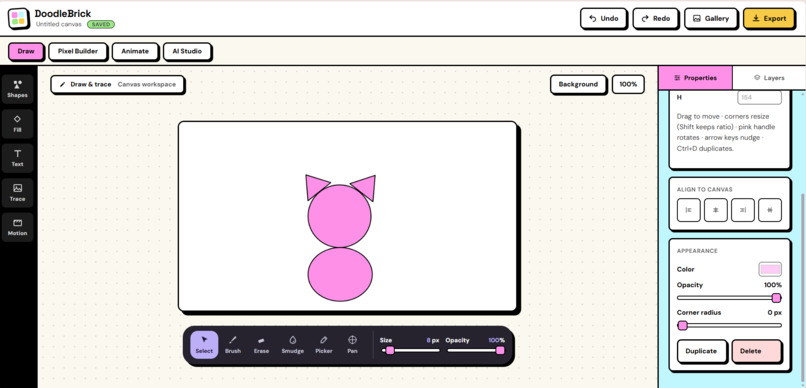This screenshot has height=388, width=806.
Task: Pick the color Picker tool
Action: (324, 345)
